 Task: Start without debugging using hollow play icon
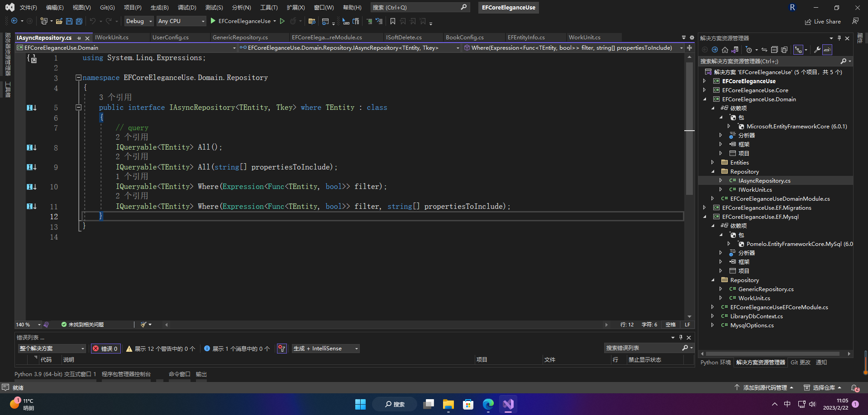[x=282, y=21]
